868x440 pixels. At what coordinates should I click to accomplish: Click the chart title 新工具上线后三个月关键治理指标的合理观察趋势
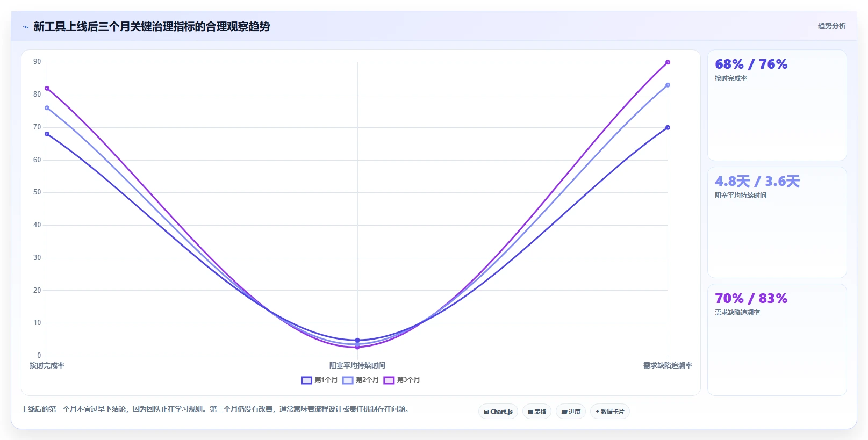[152, 26]
